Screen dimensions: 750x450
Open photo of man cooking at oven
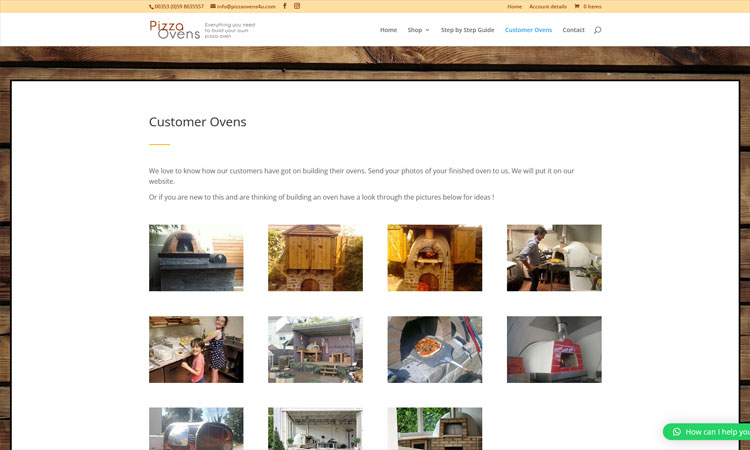point(554,258)
